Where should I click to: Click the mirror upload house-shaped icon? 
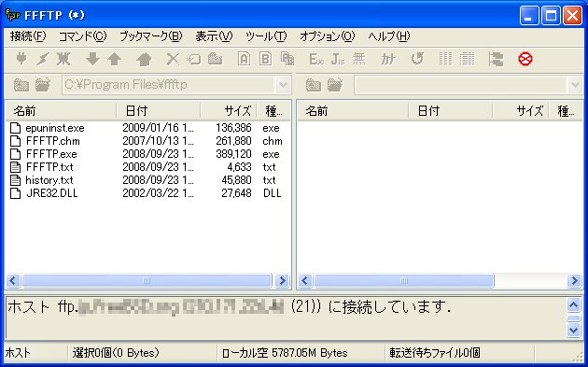pyautogui.click(x=144, y=59)
